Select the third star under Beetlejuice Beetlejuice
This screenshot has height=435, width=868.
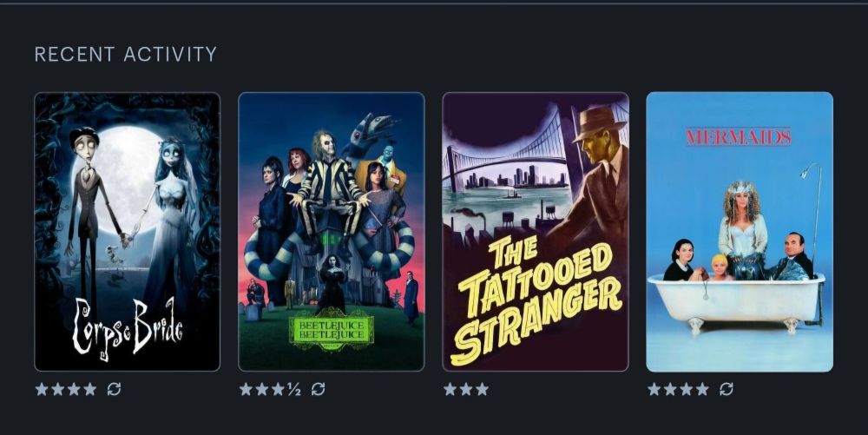[x=278, y=389]
